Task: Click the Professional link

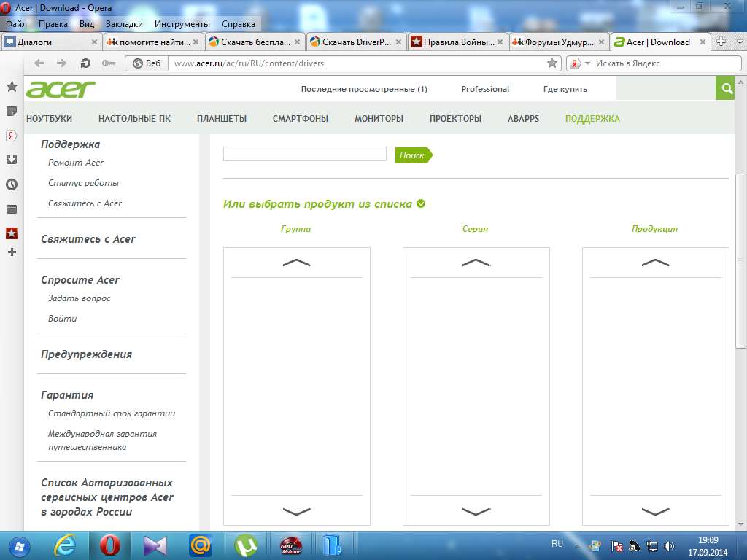Action: (485, 89)
